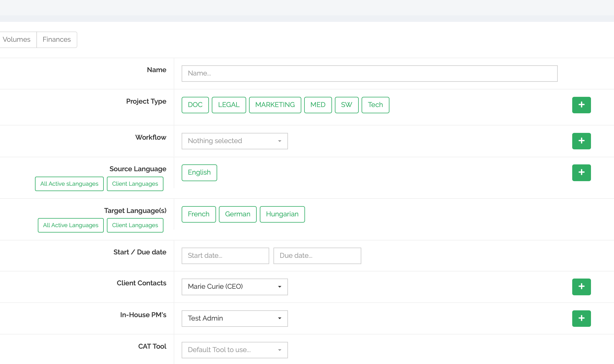Switch to the Volumes tab

coord(16,40)
